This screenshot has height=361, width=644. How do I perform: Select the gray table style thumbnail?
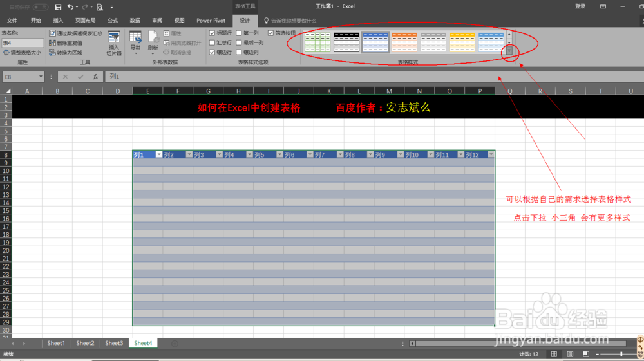click(x=433, y=42)
